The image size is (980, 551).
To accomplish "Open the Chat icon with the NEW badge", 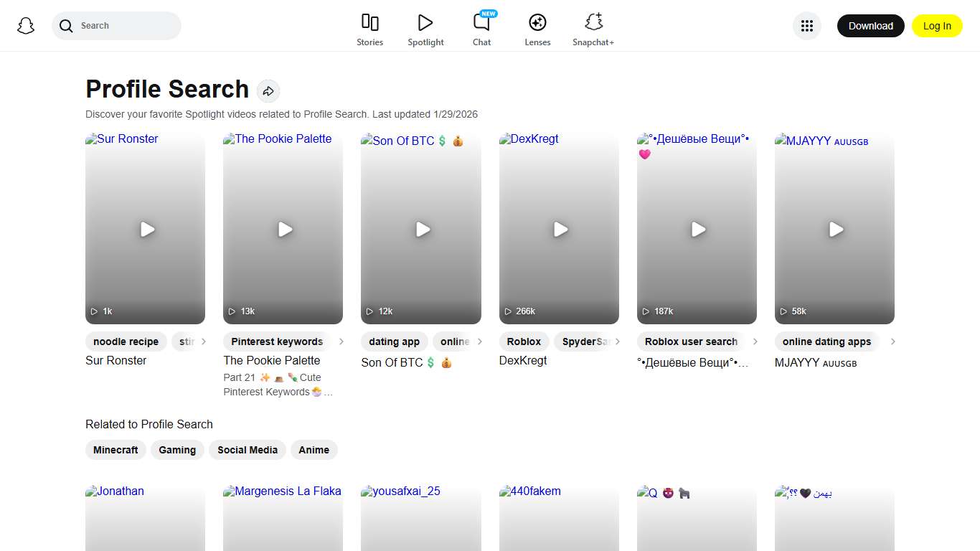I will pyautogui.click(x=481, y=24).
